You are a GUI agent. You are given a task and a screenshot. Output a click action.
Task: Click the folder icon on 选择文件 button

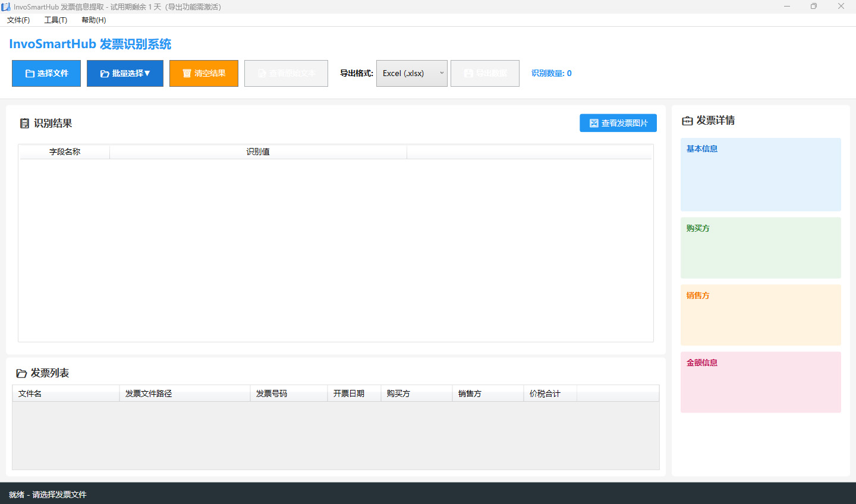29,73
